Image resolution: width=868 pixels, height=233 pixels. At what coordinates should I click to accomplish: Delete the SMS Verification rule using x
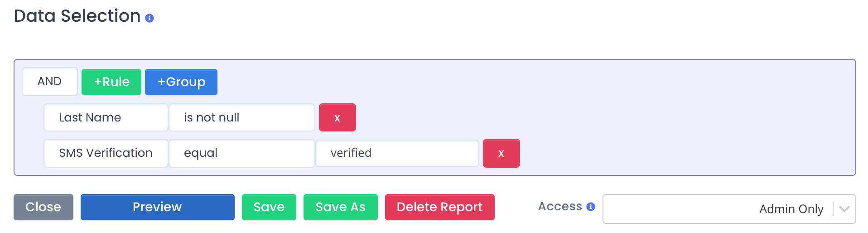click(502, 153)
